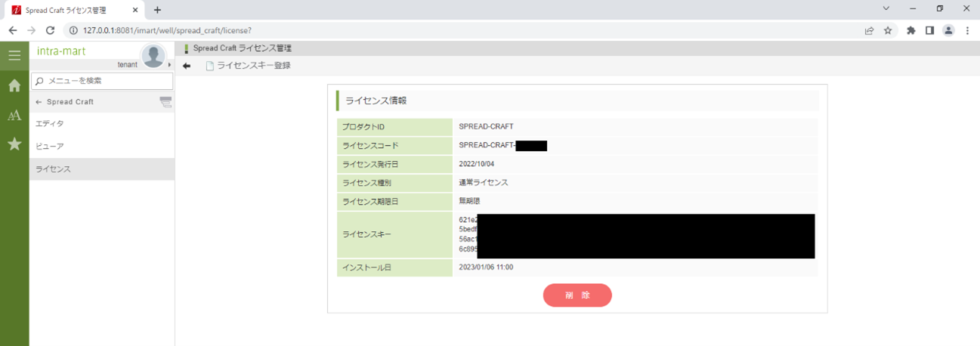Open Chrome three-dot menu
This screenshot has width=980, height=346.
(x=967, y=31)
